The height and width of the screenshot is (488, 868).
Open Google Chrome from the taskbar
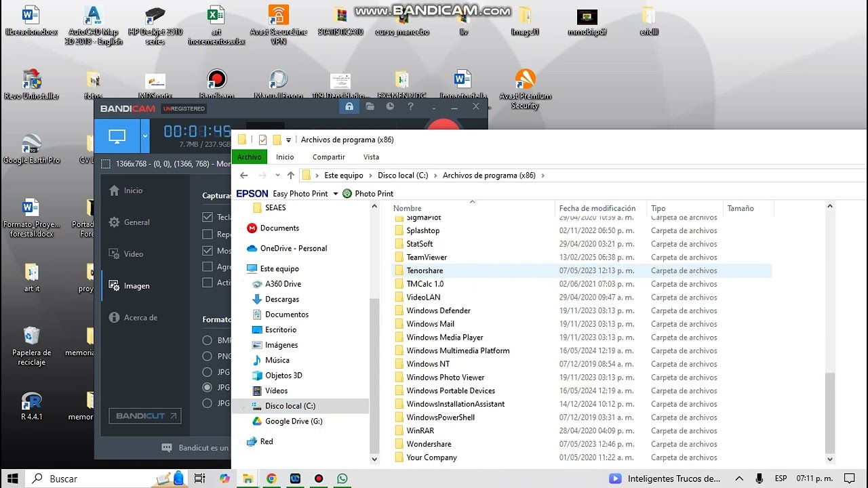click(271, 479)
